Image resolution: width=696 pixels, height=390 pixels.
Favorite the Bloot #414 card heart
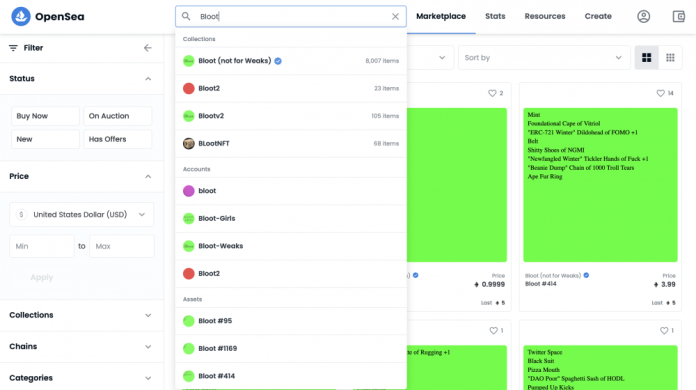(x=660, y=93)
